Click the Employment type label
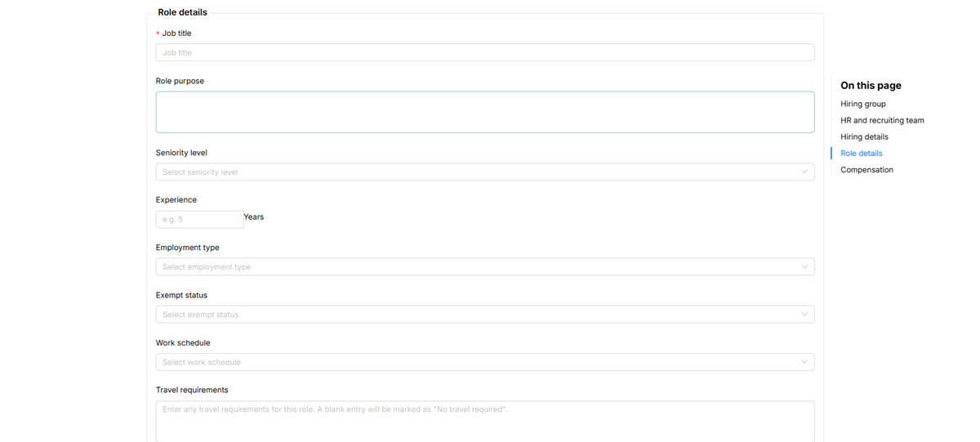The image size is (980, 442). point(187,248)
